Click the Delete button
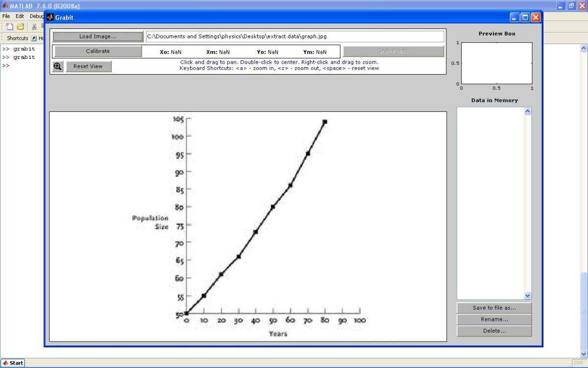This screenshot has width=588, height=368. [493, 331]
